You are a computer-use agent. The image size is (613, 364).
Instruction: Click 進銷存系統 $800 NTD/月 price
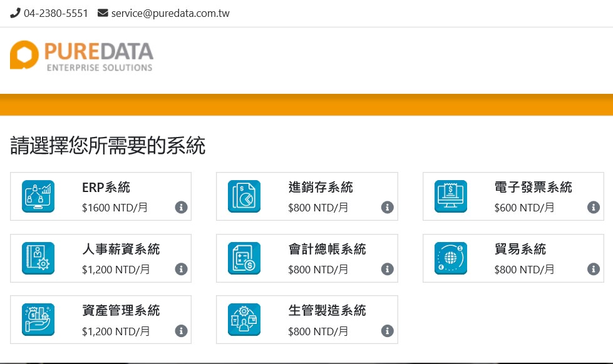(318, 208)
